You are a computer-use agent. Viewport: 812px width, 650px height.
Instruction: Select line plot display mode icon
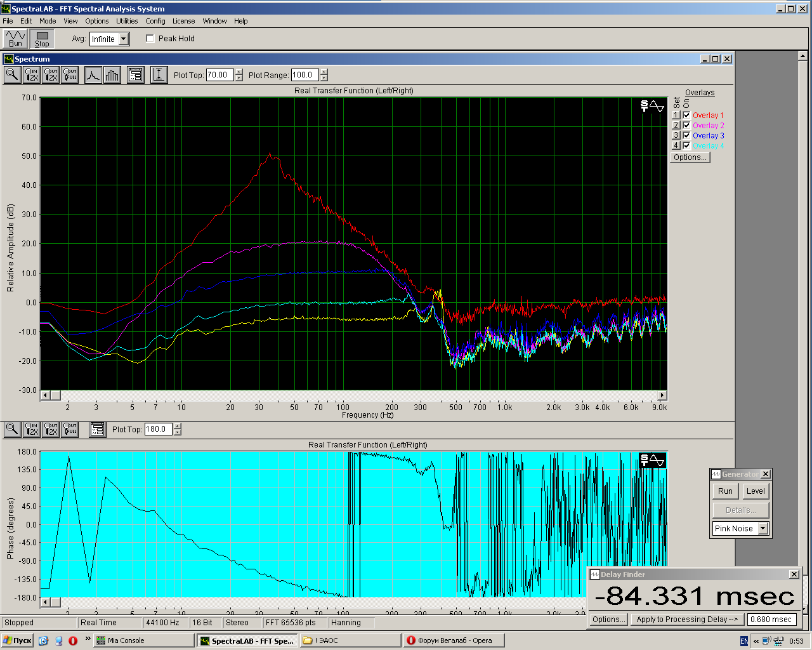pos(93,75)
